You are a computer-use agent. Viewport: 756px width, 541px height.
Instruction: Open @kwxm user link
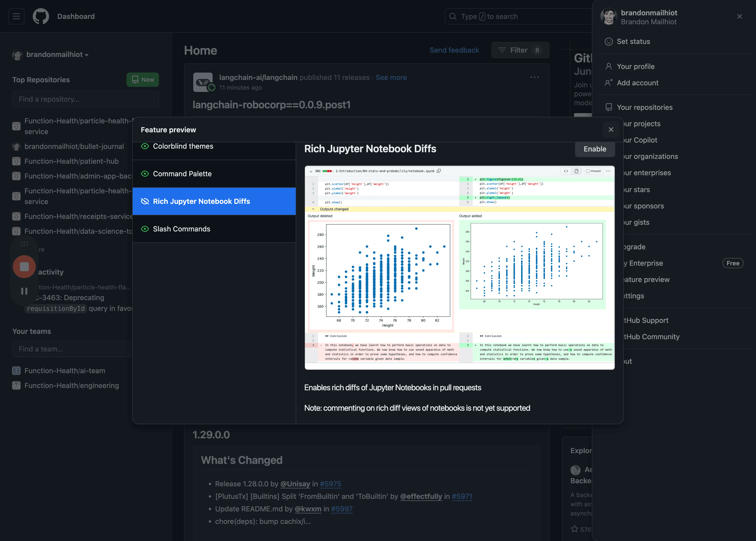coord(308,509)
